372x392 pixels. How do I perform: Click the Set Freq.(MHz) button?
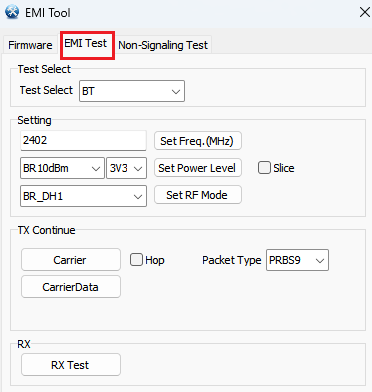[198, 141]
